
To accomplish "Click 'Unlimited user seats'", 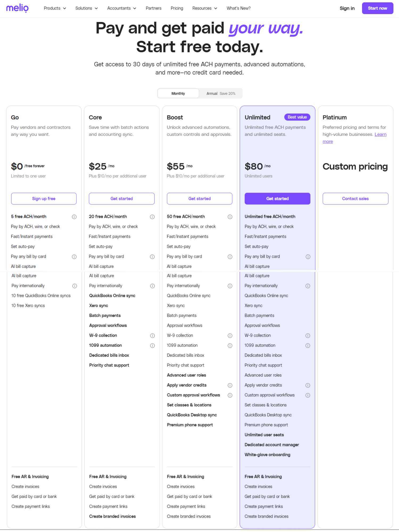I will 264,435.
